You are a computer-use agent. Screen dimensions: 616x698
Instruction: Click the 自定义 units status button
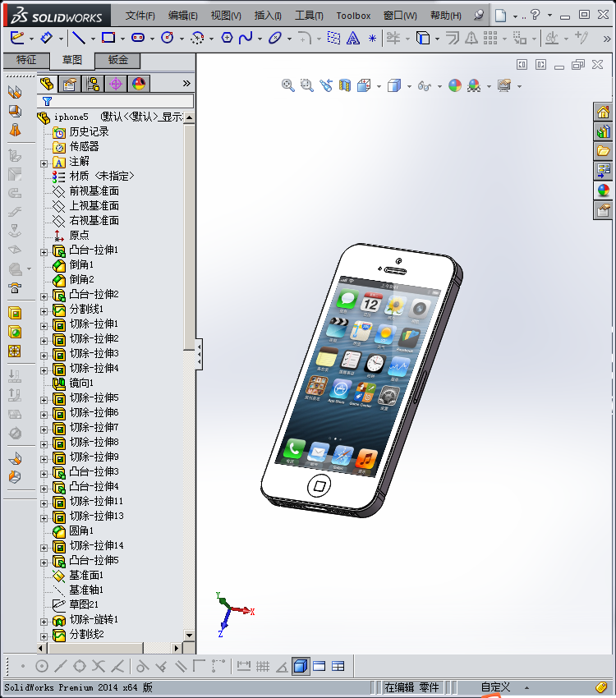[x=495, y=687]
